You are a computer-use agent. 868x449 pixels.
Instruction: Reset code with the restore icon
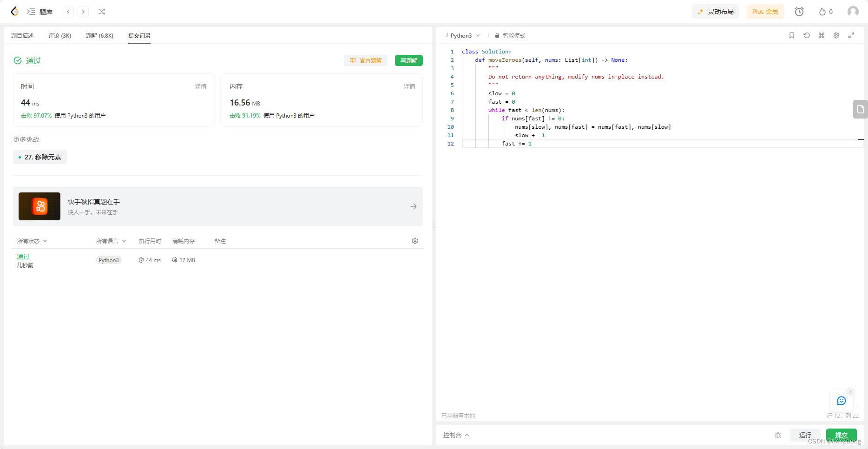pos(807,35)
